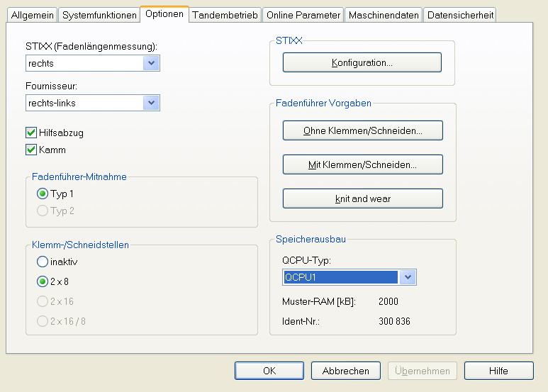Open the Datensicherheit tab
The width and height of the screenshot is (548, 392).
click(x=460, y=15)
